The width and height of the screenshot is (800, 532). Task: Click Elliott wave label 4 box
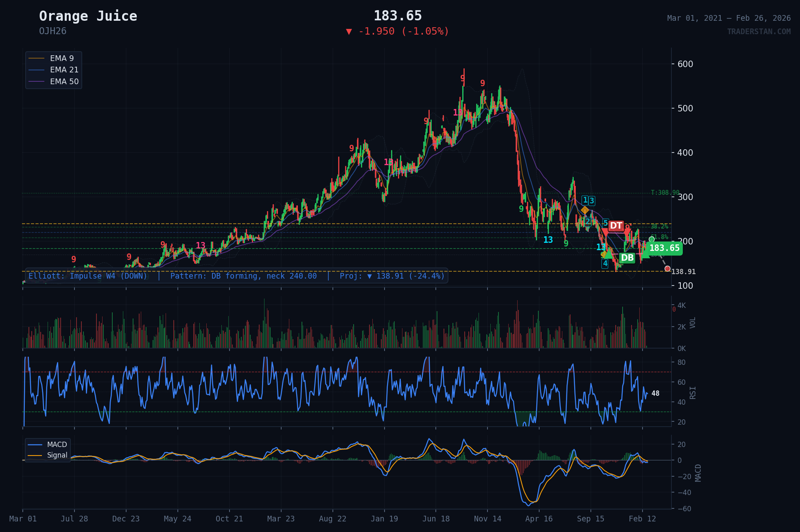[x=605, y=264]
